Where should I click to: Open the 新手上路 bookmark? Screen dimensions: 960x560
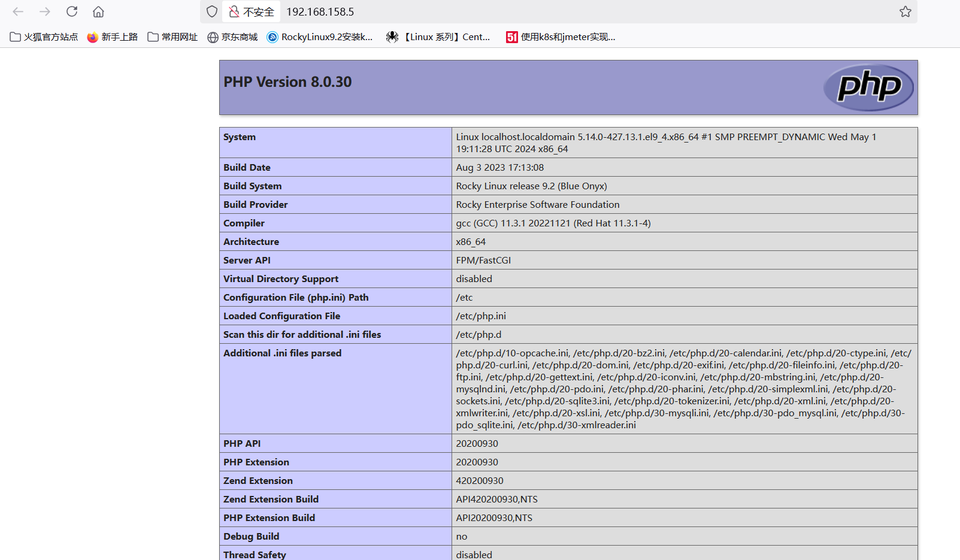click(113, 37)
